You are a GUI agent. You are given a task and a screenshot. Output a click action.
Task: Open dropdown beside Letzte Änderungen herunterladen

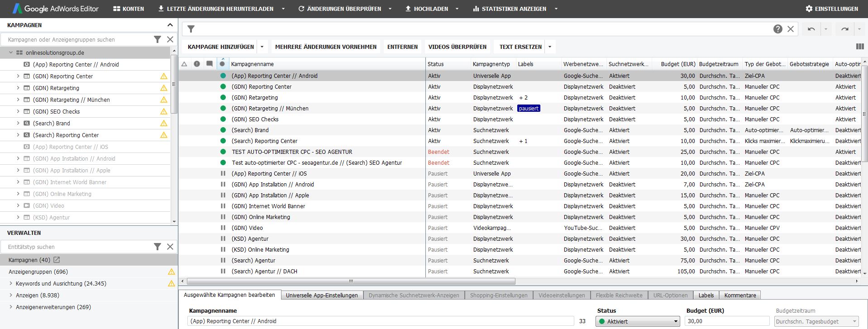[x=283, y=9]
